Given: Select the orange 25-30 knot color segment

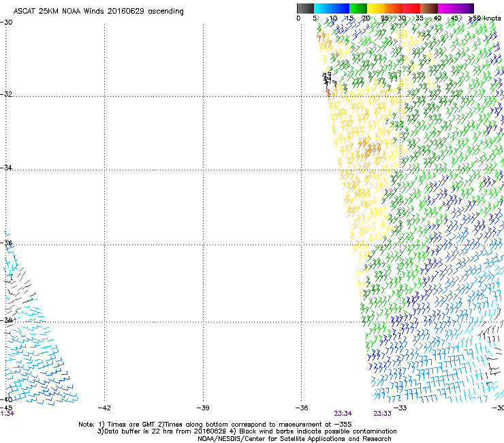Looking at the screenshot, I should [394, 8].
